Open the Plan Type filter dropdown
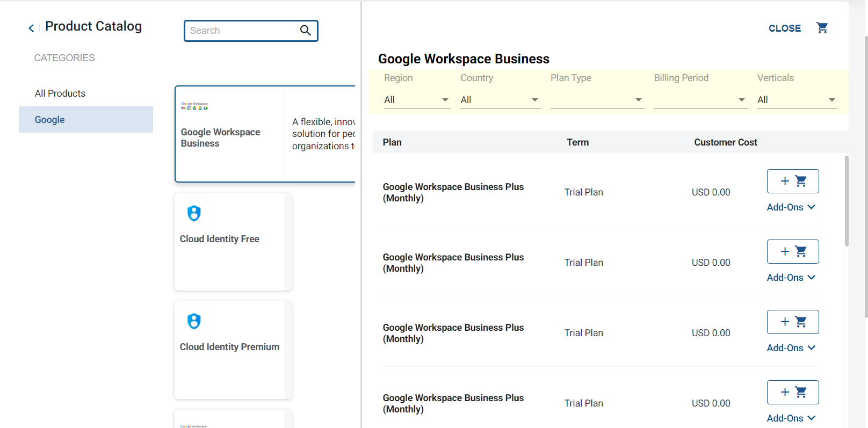This screenshot has height=428, width=868. click(597, 100)
